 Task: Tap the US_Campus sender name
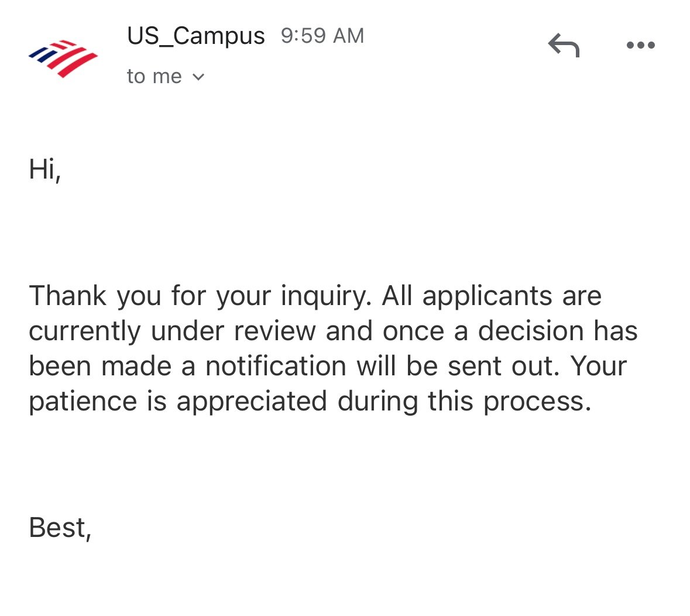coord(195,36)
